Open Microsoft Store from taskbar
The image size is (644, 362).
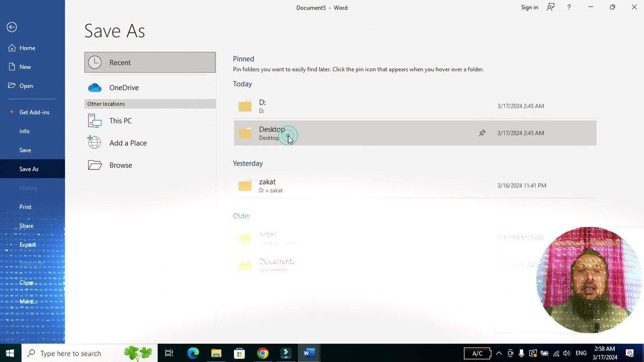click(x=239, y=353)
